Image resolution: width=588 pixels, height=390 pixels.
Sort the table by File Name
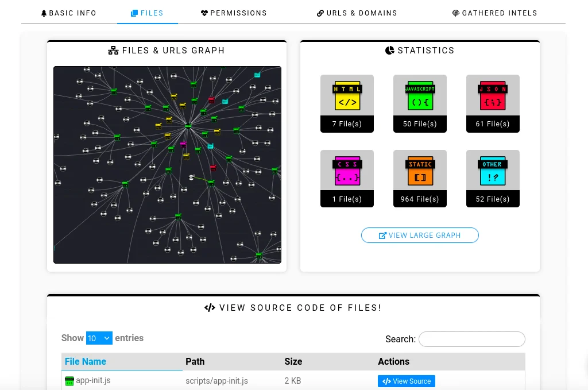(122, 361)
